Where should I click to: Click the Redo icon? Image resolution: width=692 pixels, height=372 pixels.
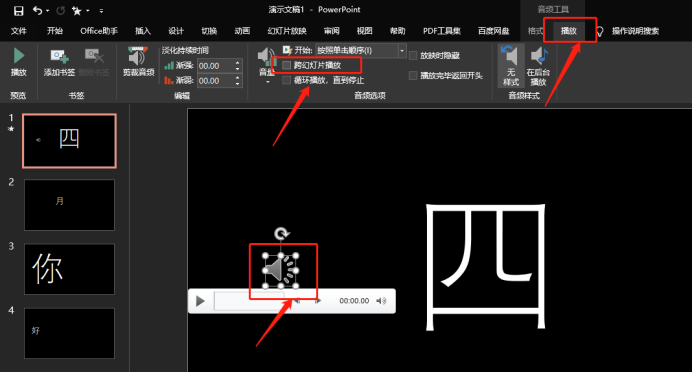pyautogui.click(x=60, y=11)
